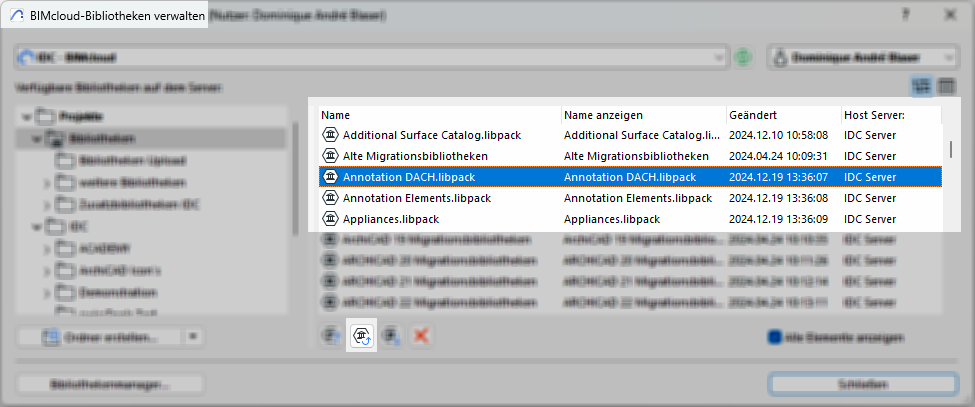The image size is (975, 407).
Task: Click the focused button in the bottom-right corner
Action: [862, 385]
